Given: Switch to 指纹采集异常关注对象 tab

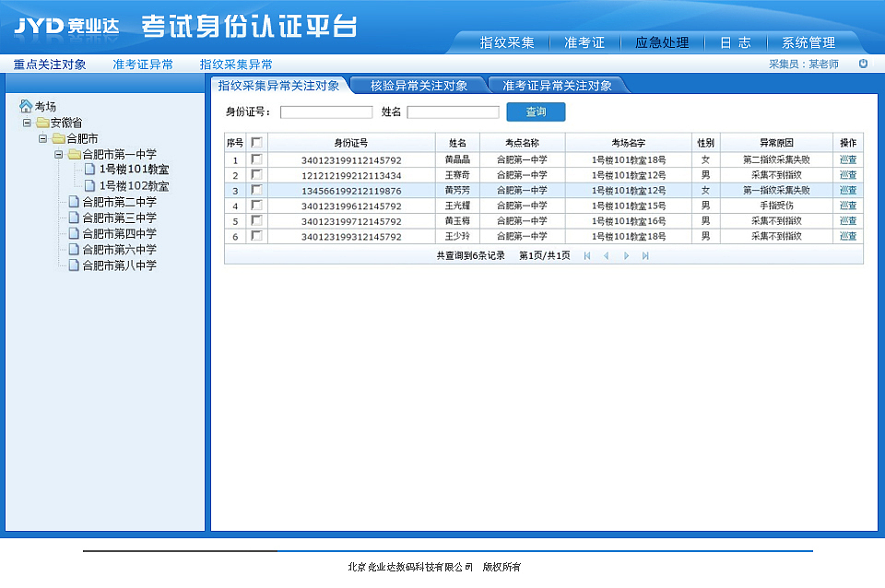Looking at the screenshot, I should point(278,85).
